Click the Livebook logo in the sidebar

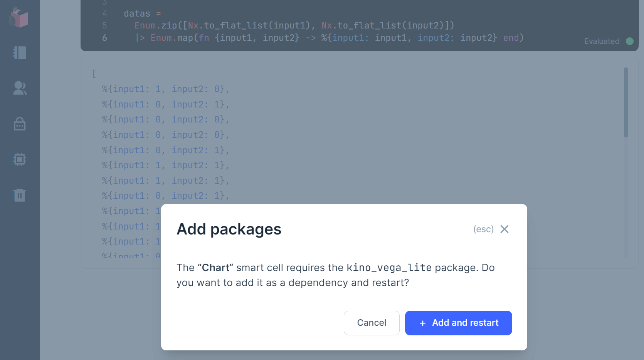[19, 18]
